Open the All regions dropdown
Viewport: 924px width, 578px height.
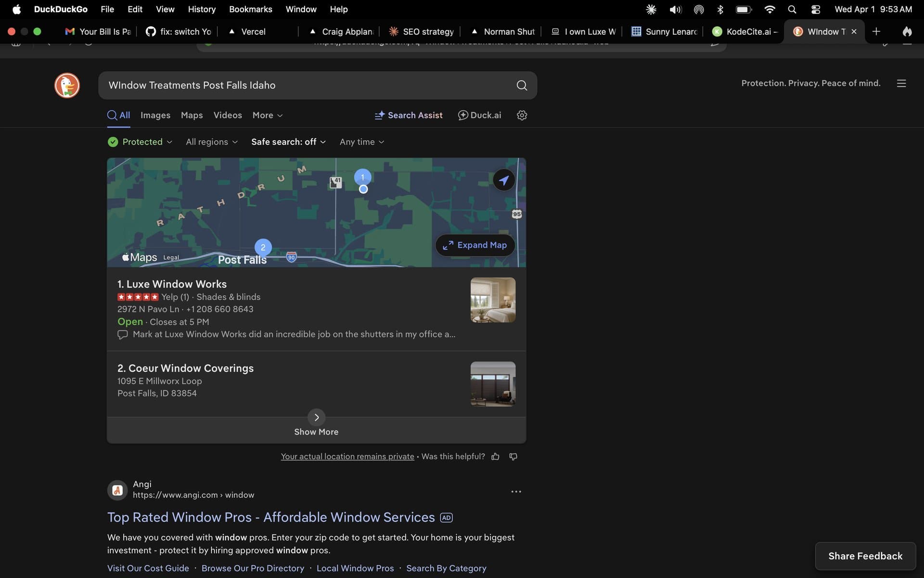click(x=211, y=142)
